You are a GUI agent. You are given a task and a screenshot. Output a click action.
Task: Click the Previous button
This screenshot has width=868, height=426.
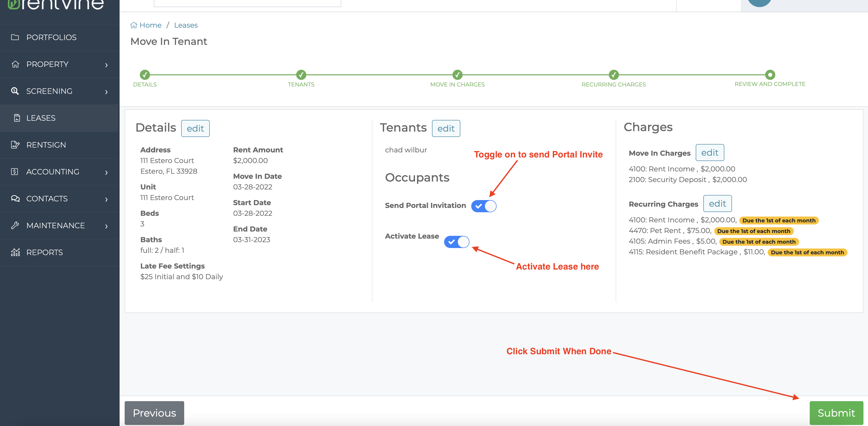[154, 413]
